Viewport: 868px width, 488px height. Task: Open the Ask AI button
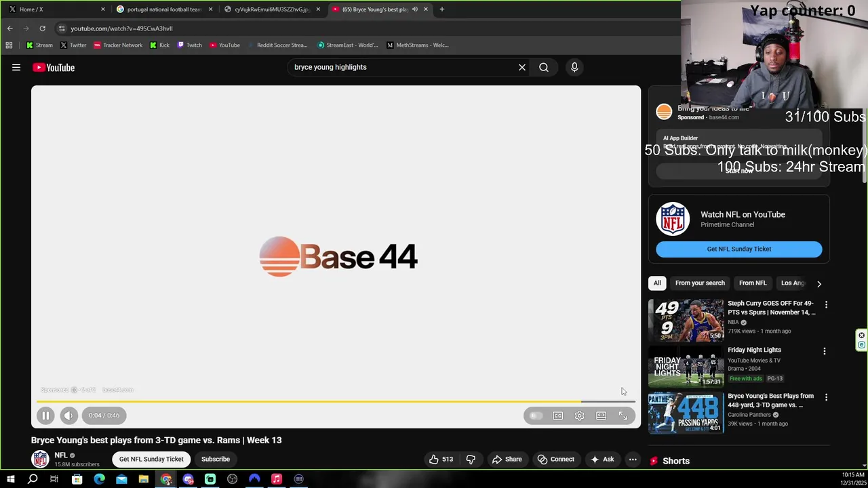coord(602,459)
